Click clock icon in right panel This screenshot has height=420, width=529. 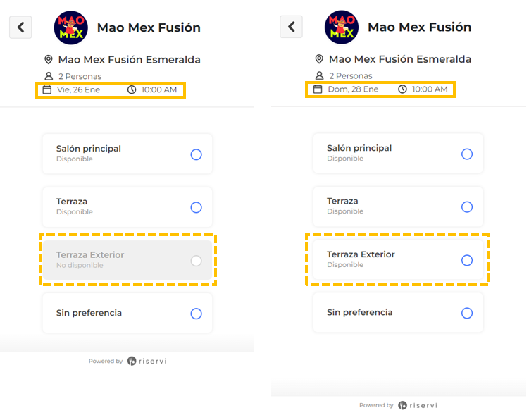402,89
